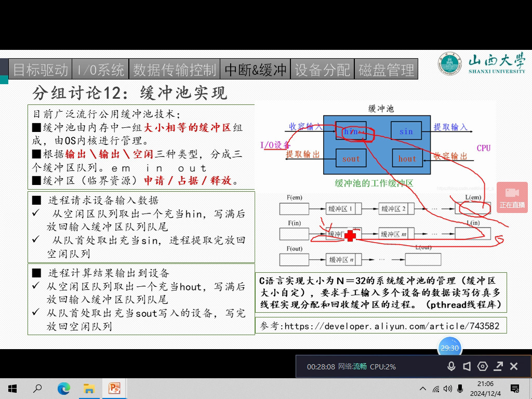Expand hidden icons in the system tray
The width and height of the screenshot is (532, 399).
(423, 388)
